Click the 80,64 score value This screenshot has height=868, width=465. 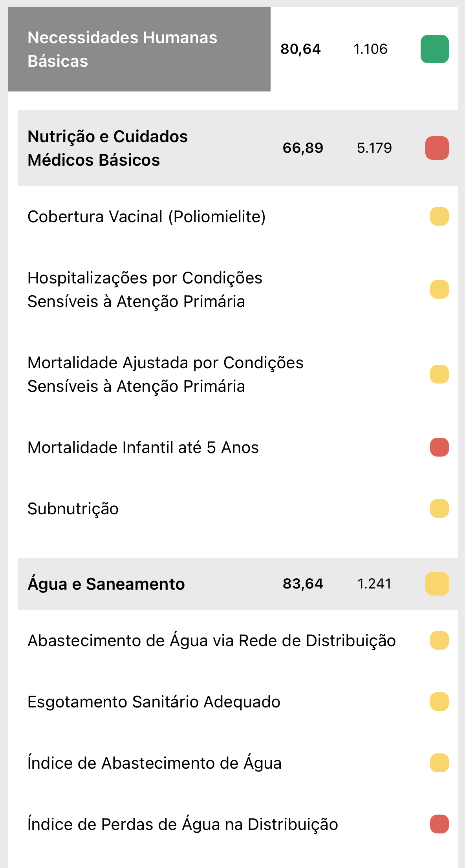[x=300, y=49]
